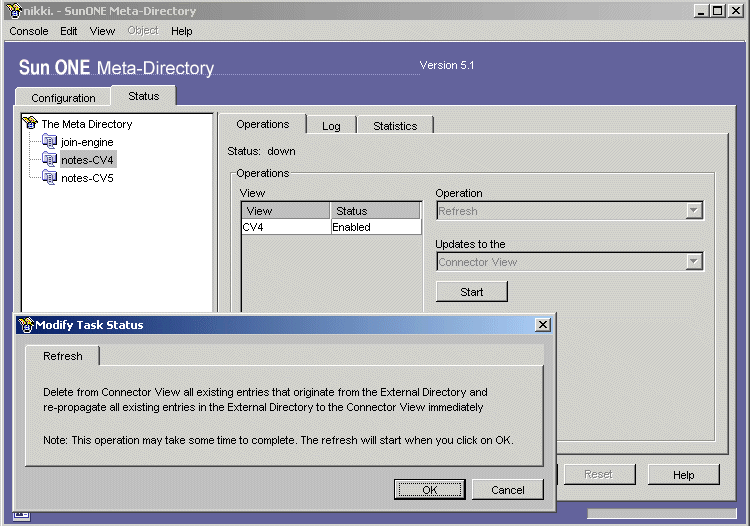This screenshot has height=526, width=751.
Task: Select notes-CV5 in the tree
Action: tap(87, 178)
